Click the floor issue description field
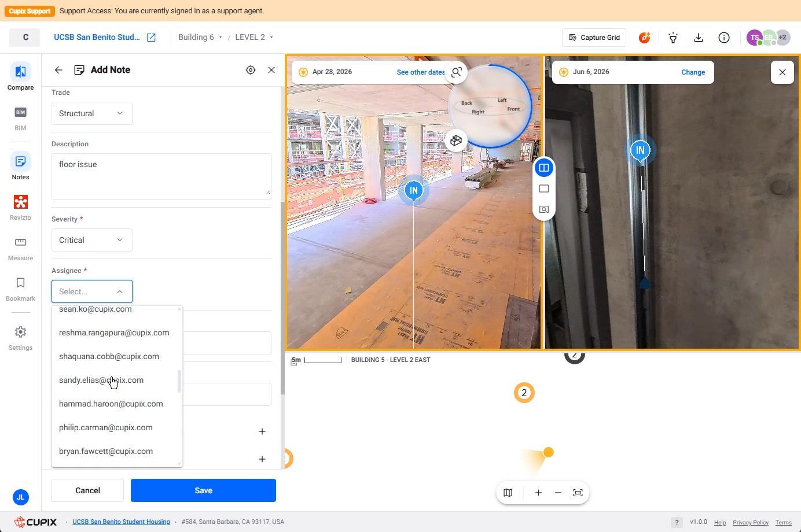The width and height of the screenshot is (801, 532). point(161,176)
